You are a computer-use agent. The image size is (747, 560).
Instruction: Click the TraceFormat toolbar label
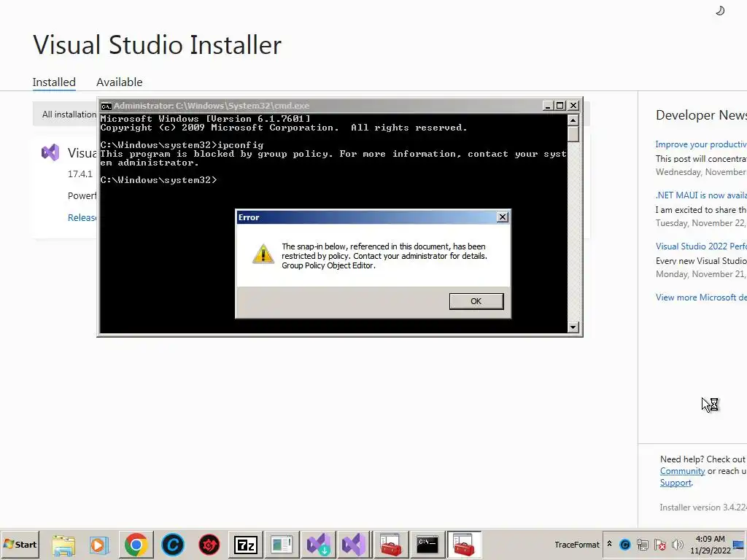(576, 544)
